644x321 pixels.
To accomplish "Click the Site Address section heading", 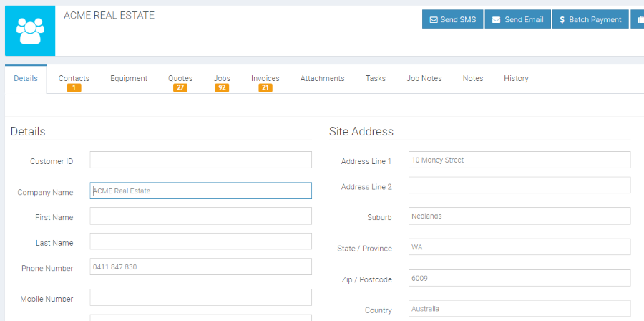I will (x=361, y=132).
